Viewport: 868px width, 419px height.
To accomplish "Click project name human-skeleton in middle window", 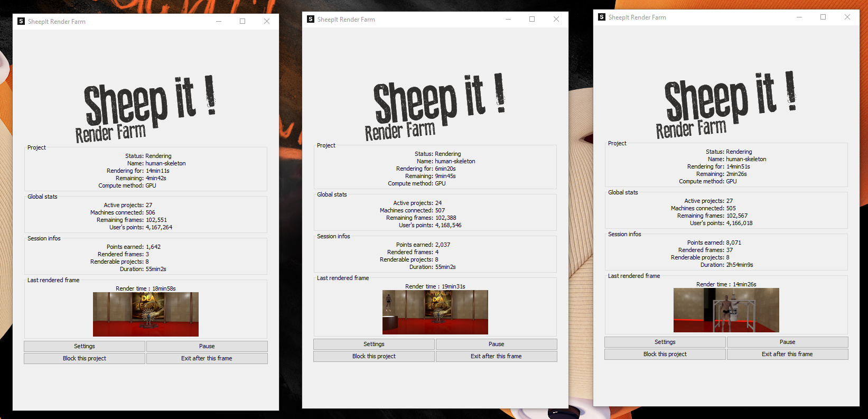I will click(x=455, y=161).
